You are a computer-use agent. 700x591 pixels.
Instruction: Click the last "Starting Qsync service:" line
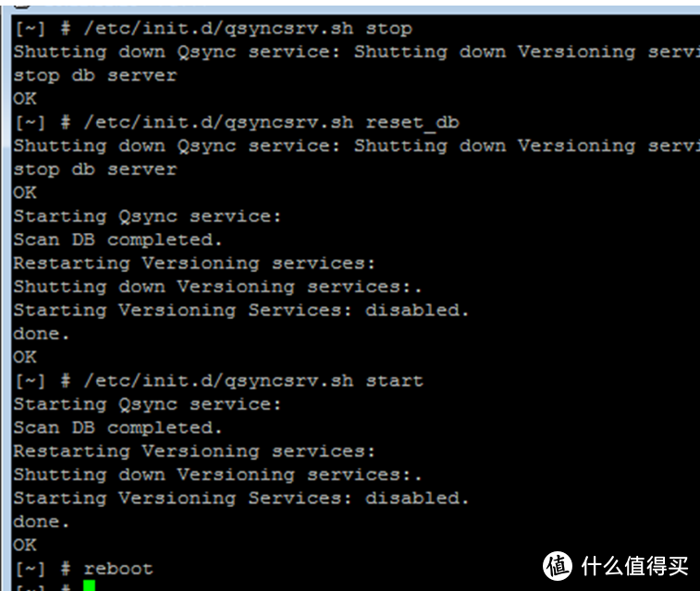147,404
